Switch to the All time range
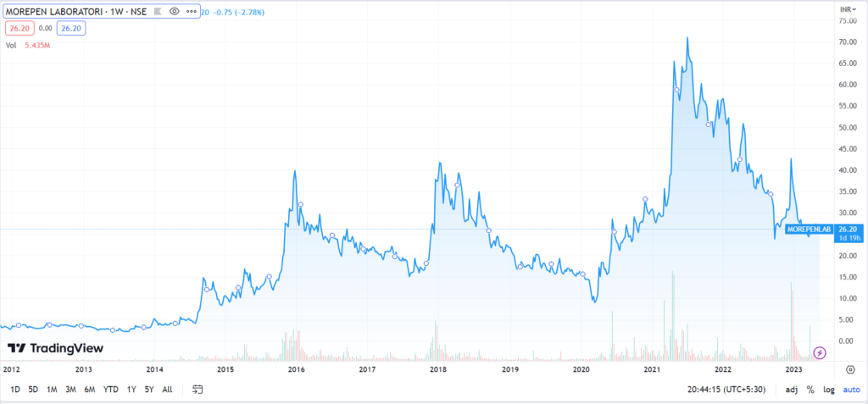 click(167, 390)
